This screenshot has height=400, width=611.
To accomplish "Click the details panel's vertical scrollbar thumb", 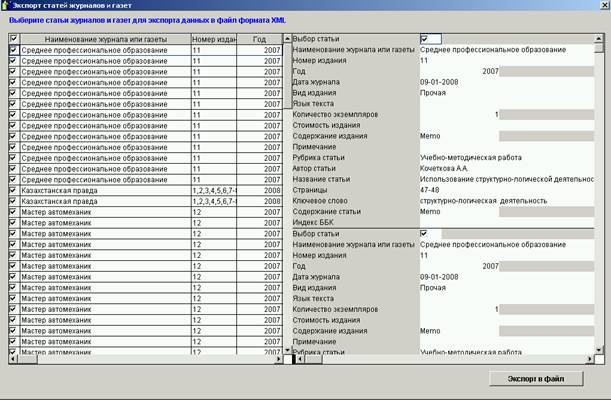I will click(599, 48).
